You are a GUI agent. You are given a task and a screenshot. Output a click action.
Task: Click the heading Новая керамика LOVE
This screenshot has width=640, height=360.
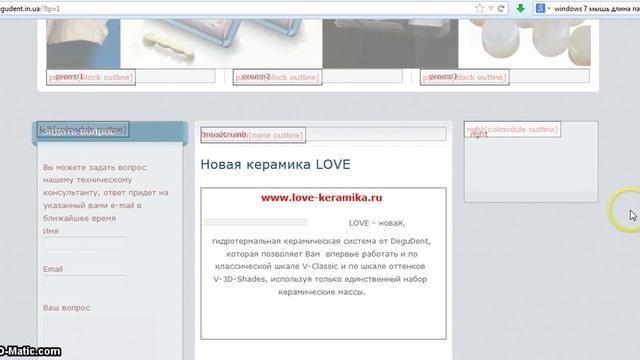tap(276, 164)
